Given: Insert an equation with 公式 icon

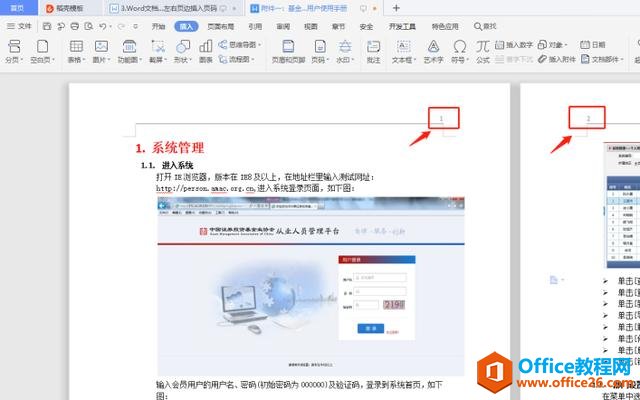Looking at the screenshot, I should pos(482,46).
